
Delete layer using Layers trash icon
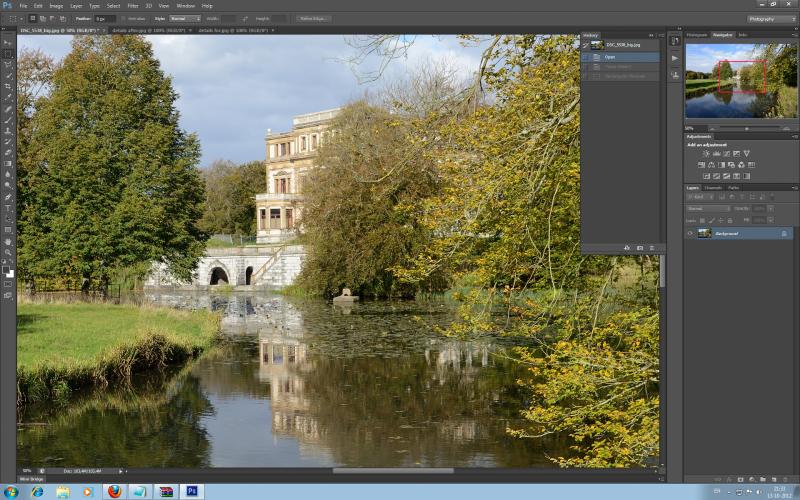[x=785, y=480]
